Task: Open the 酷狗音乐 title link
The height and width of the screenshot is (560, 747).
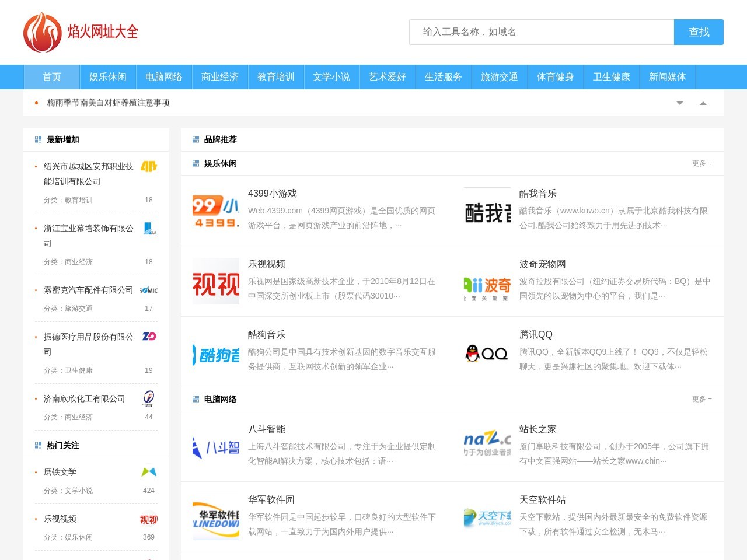Action: point(267,335)
